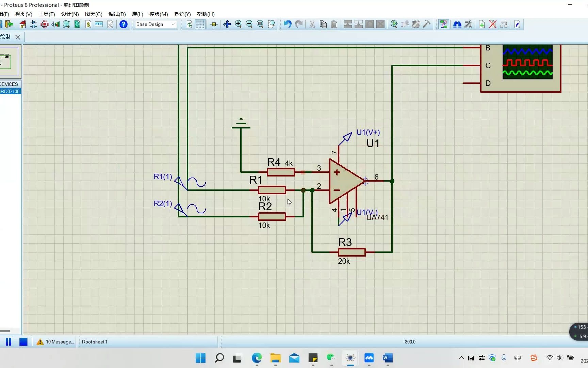The width and height of the screenshot is (588, 368).
Task: Click the Decompose hammer icon
Action: pyautogui.click(x=427, y=24)
